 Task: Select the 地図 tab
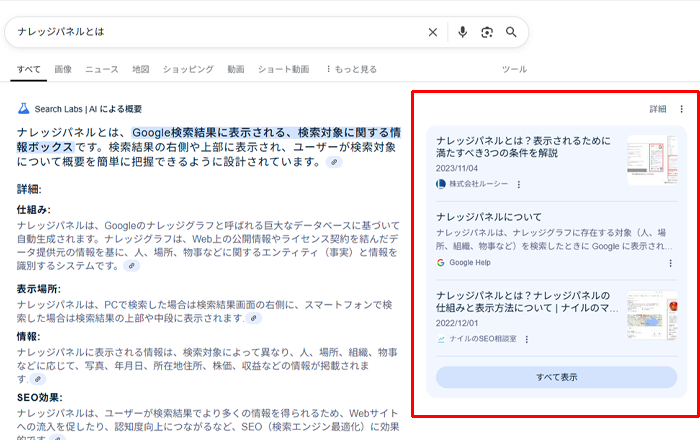[x=141, y=69]
